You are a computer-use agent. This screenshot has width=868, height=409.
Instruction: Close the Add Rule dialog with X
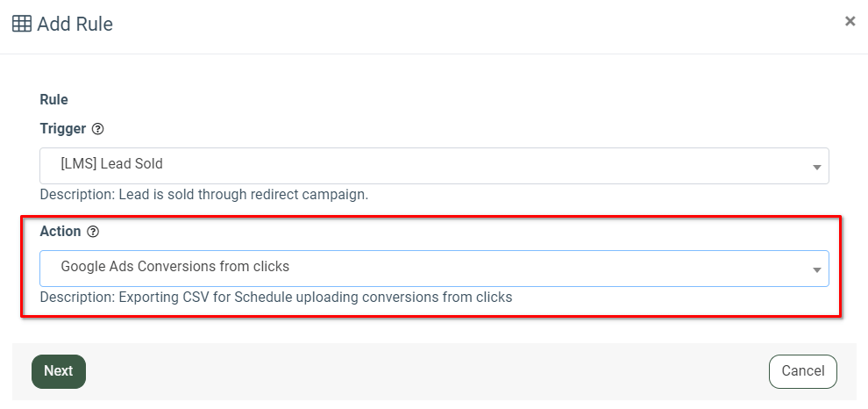(850, 21)
